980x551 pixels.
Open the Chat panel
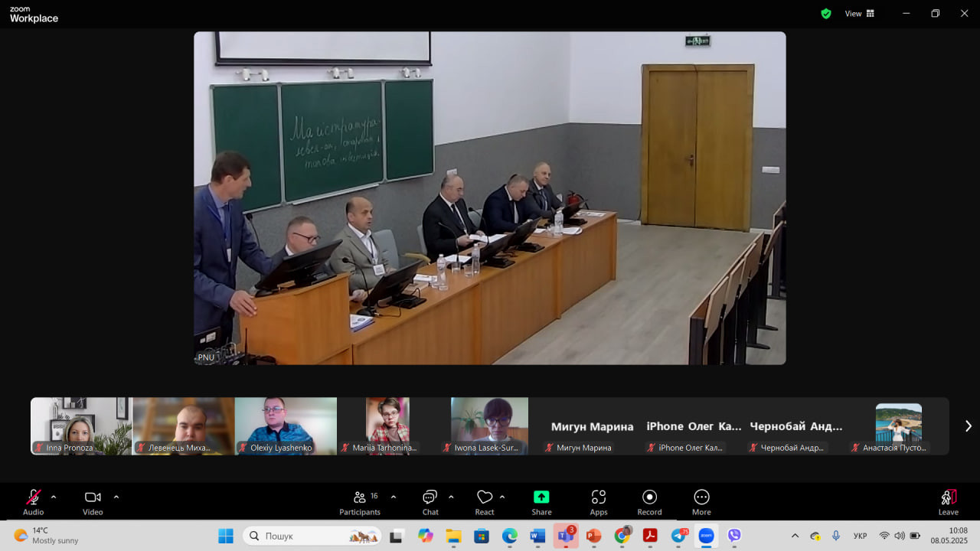tap(430, 502)
